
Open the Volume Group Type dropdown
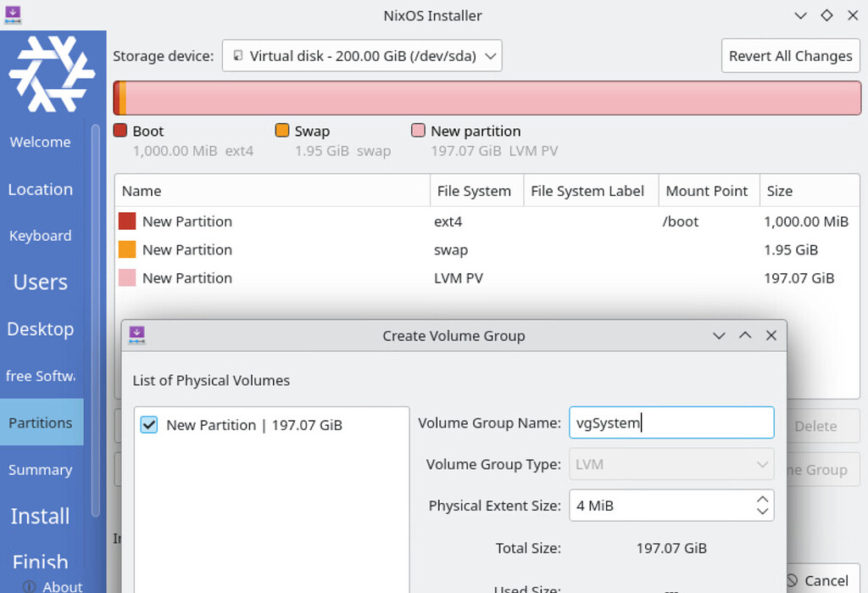[x=671, y=464]
